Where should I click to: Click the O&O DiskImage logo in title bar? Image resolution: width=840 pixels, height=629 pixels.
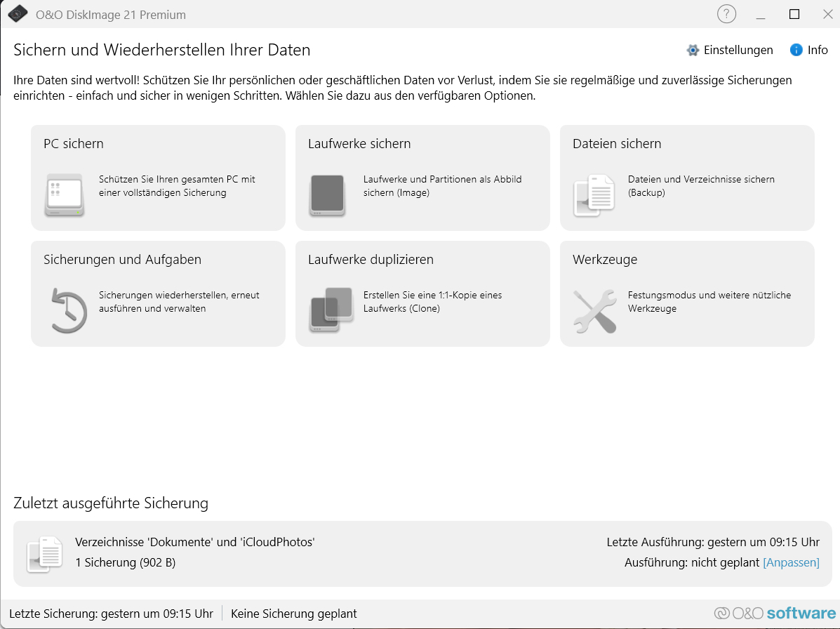(x=18, y=13)
